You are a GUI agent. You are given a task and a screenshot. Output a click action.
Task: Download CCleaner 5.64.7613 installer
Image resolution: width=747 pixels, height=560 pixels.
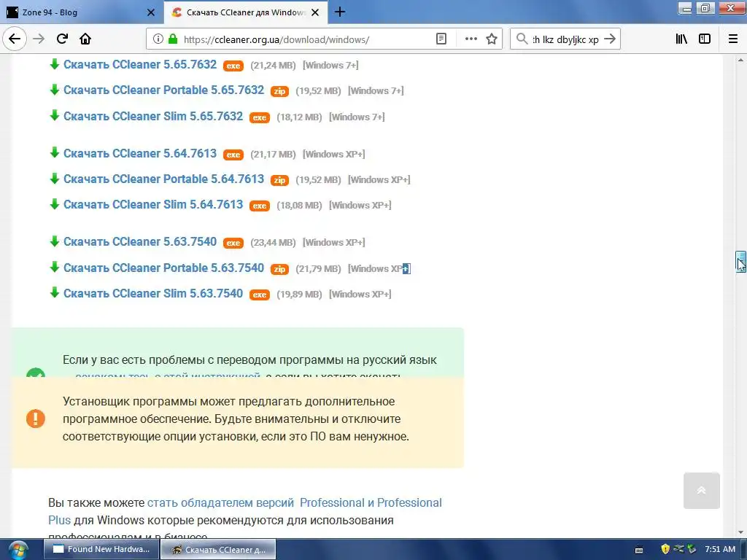click(x=140, y=153)
